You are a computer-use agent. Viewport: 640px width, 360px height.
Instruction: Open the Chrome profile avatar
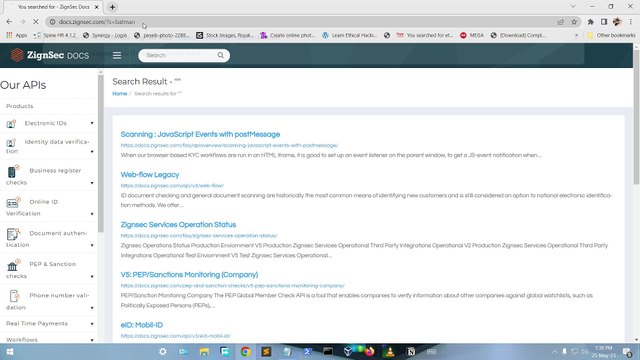[x=617, y=22]
